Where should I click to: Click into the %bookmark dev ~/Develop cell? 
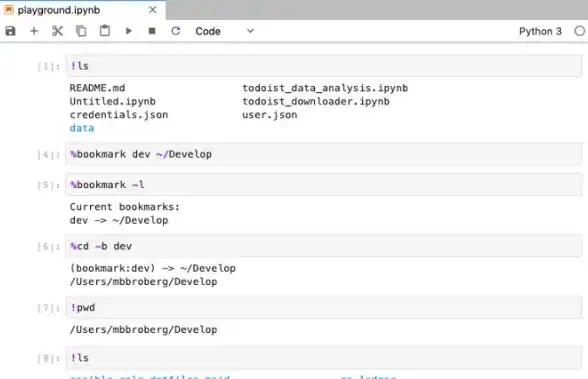[324, 154]
